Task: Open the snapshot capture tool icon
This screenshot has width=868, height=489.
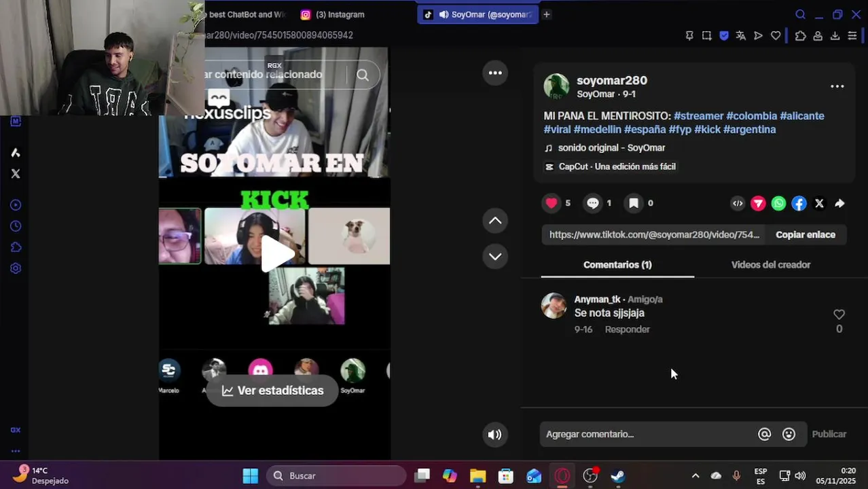Action: tap(707, 36)
